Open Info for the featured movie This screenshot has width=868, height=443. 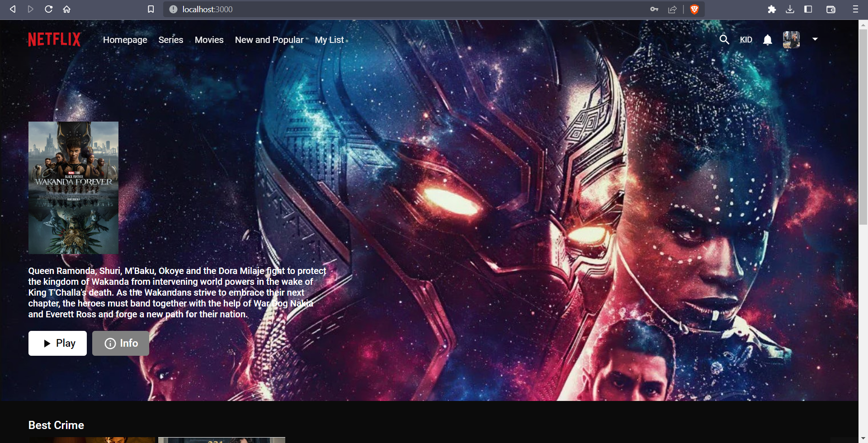(x=121, y=343)
